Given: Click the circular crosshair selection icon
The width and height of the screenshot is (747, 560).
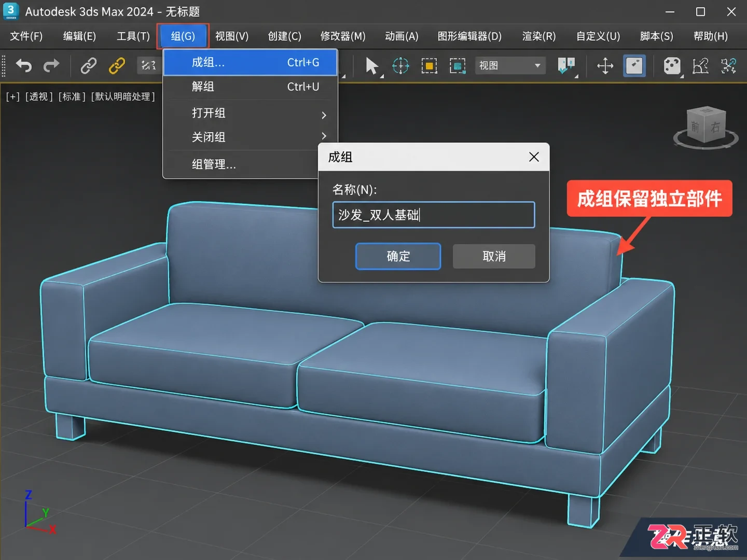Looking at the screenshot, I should point(400,66).
